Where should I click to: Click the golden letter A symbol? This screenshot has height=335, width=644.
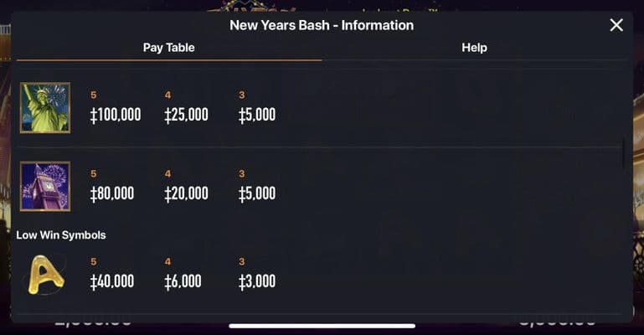coord(41,274)
